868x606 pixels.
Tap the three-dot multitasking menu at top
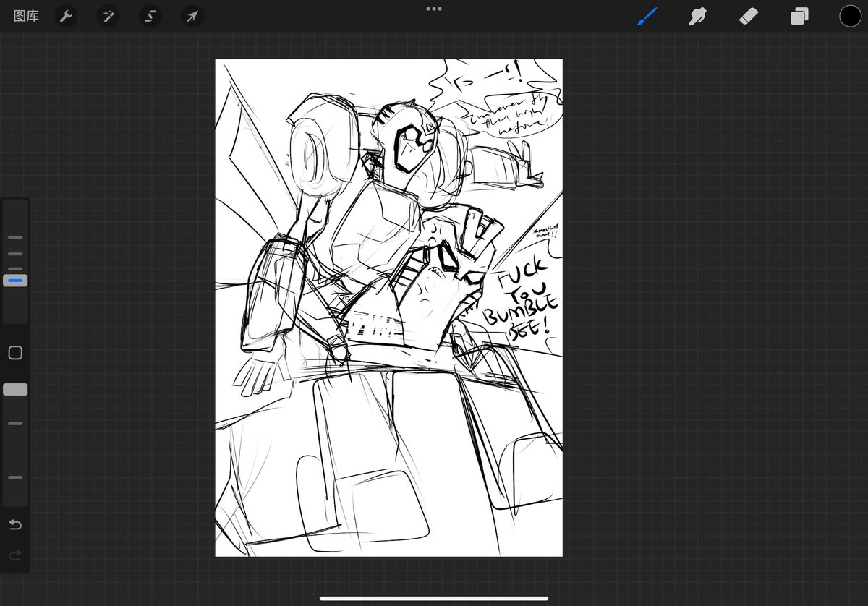434,9
